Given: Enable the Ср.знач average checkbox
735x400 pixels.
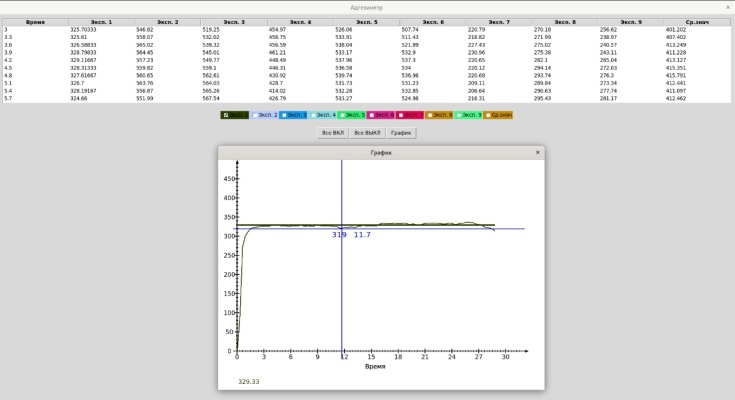Looking at the screenshot, I should (x=488, y=116).
